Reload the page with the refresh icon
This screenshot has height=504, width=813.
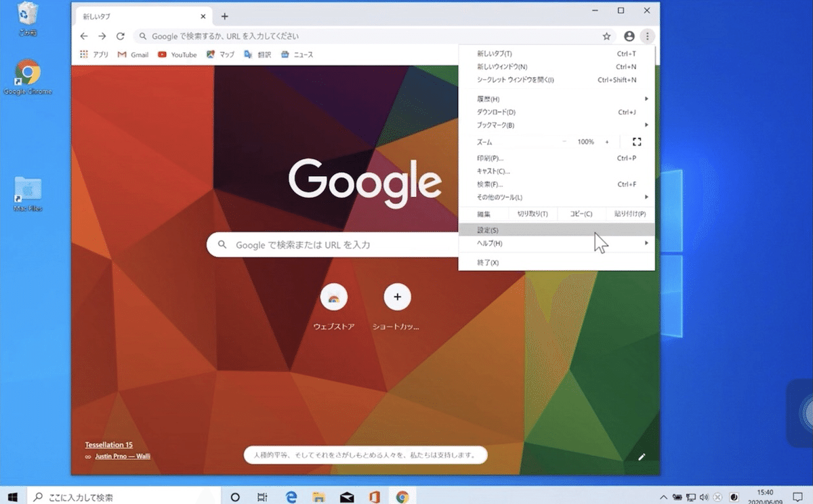pyautogui.click(x=121, y=36)
